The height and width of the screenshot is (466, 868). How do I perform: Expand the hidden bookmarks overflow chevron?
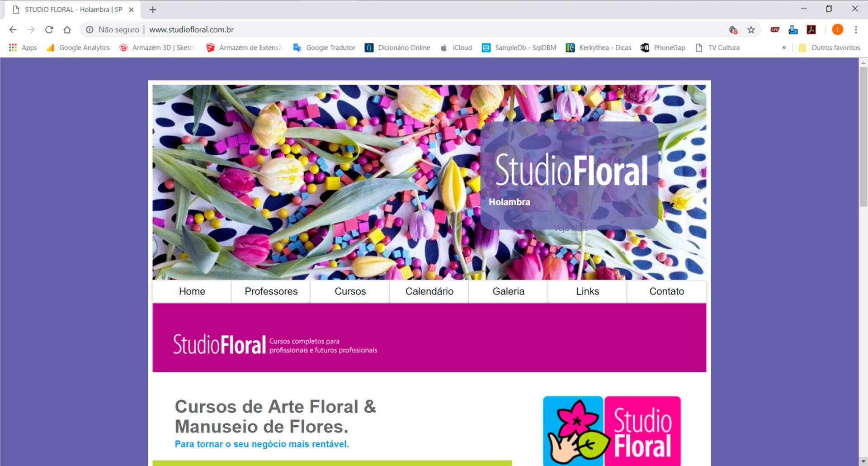(784, 48)
